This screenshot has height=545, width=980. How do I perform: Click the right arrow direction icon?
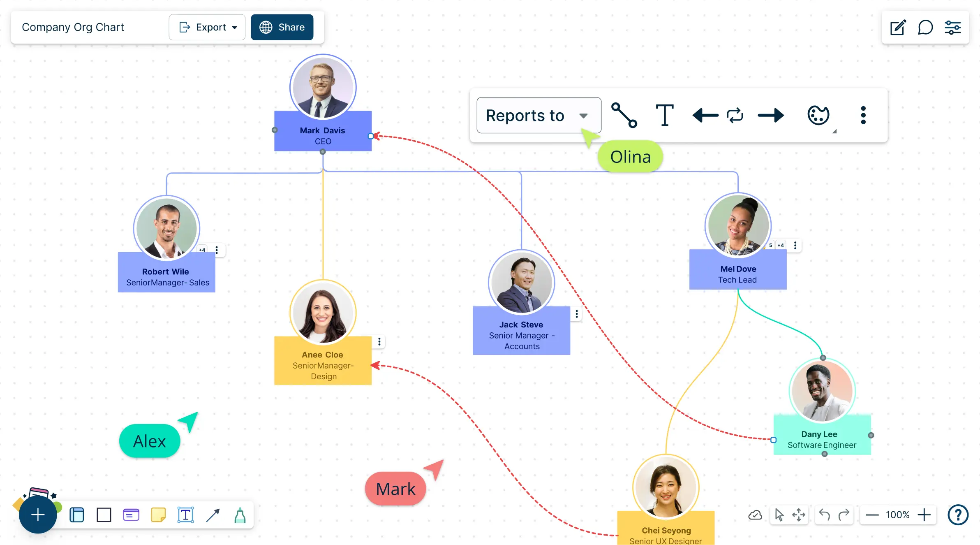[772, 115]
